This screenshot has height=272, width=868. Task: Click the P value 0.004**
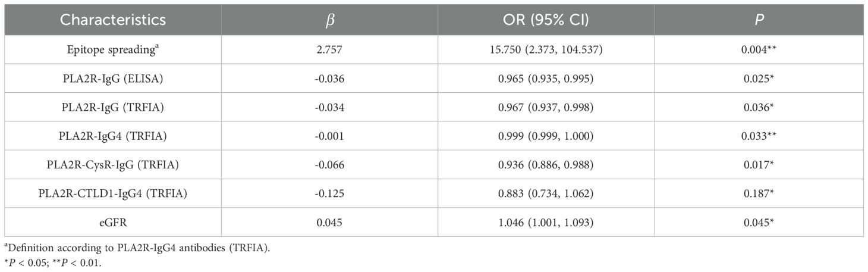click(x=758, y=50)
